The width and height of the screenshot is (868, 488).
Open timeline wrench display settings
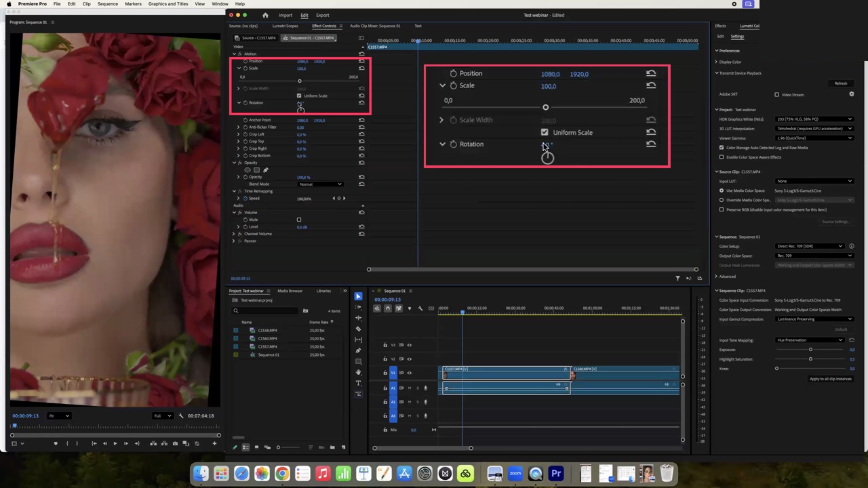click(420, 308)
